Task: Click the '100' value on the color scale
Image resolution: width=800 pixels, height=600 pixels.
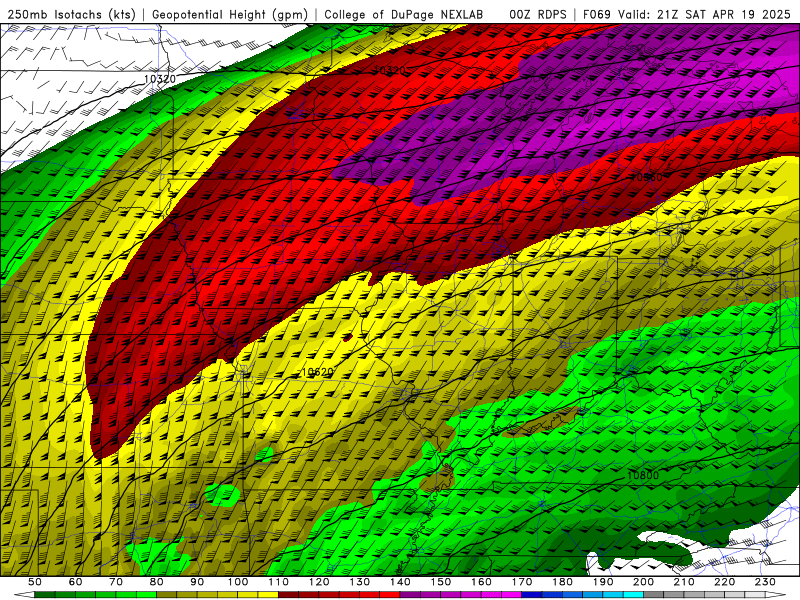Action: (x=238, y=582)
